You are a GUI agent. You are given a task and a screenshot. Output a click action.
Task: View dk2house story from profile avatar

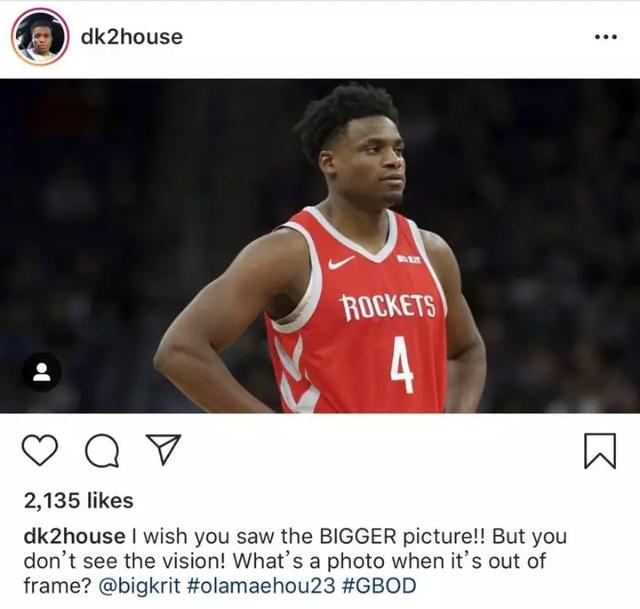click(x=40, y=37)
